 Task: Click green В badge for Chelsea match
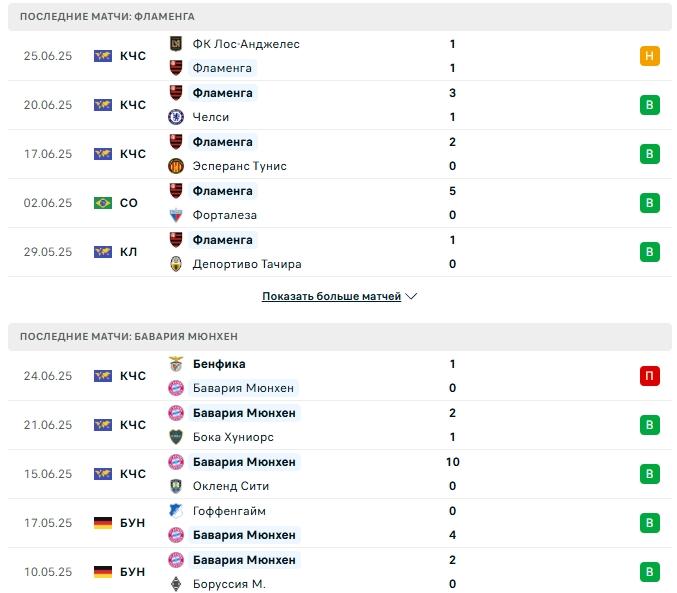(x=650, y=105)
